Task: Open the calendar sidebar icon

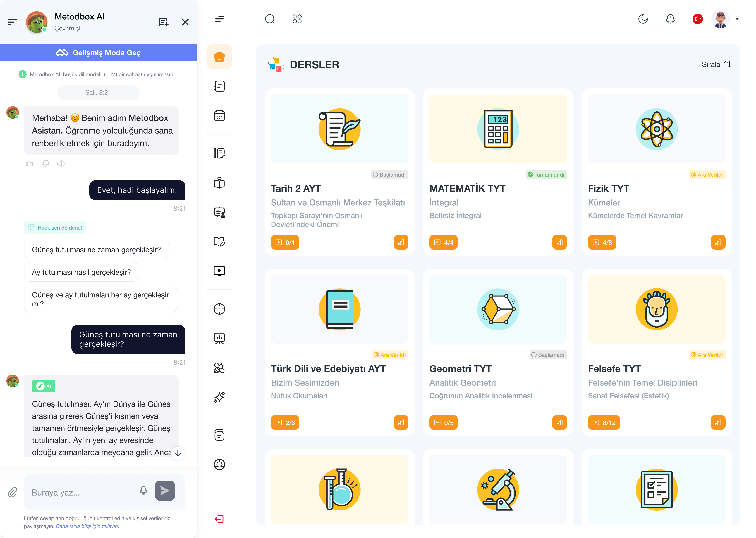Action: point(219,116)
